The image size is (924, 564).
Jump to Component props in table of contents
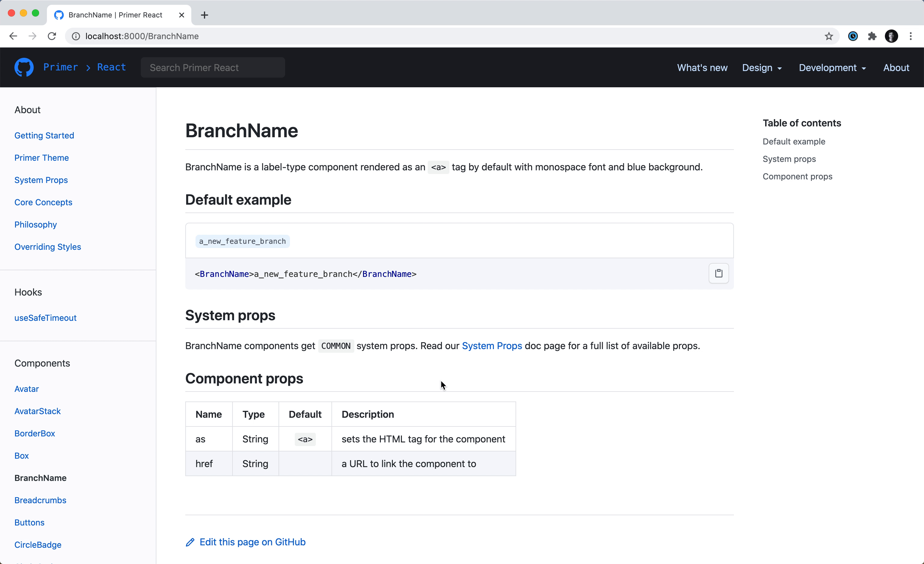coord(797,176)
